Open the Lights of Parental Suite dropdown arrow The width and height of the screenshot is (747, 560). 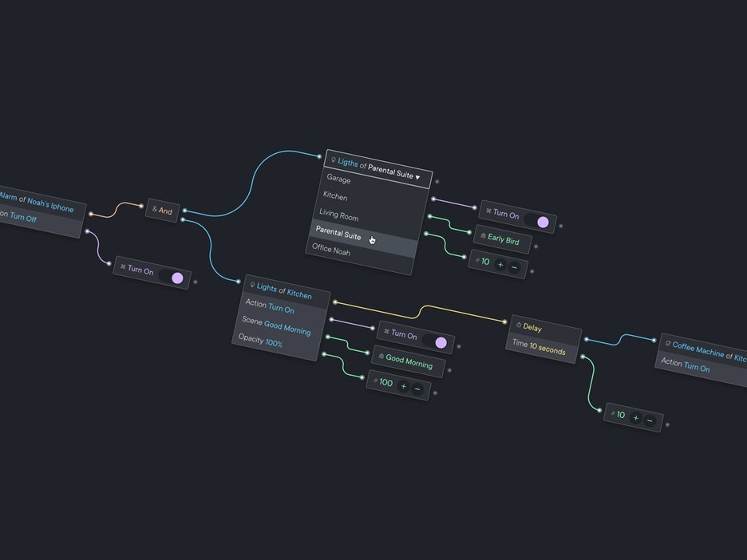pos(418,177)
